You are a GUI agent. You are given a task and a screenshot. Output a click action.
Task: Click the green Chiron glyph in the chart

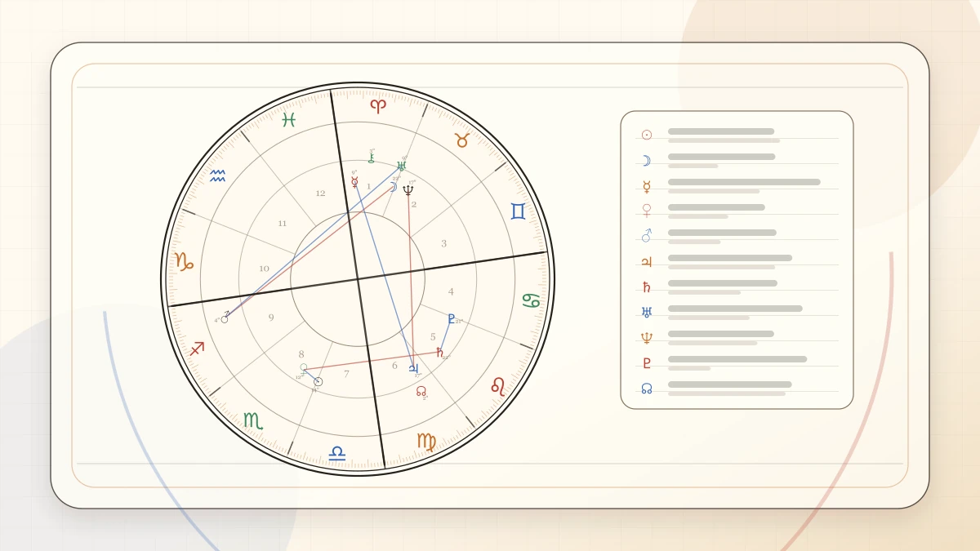click(x=371, y=158)
